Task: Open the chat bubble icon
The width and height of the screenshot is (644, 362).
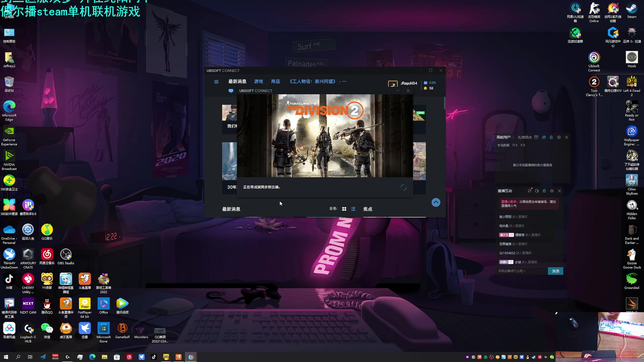Action: [x=231, y=91]
